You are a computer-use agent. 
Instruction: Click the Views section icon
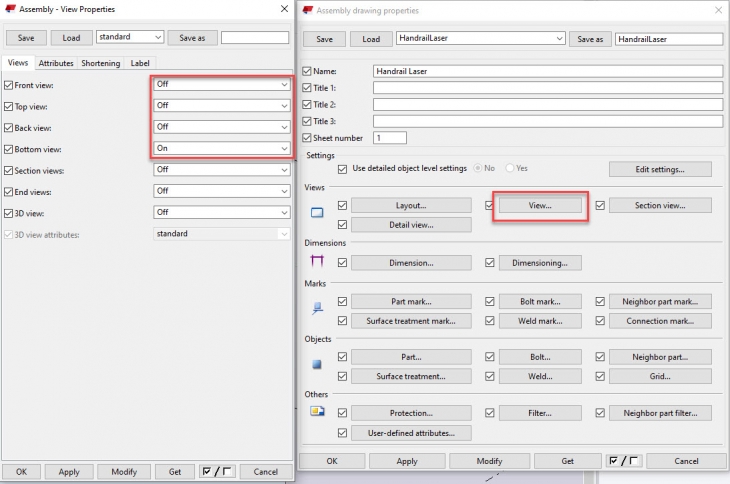(x=317, y=213)
